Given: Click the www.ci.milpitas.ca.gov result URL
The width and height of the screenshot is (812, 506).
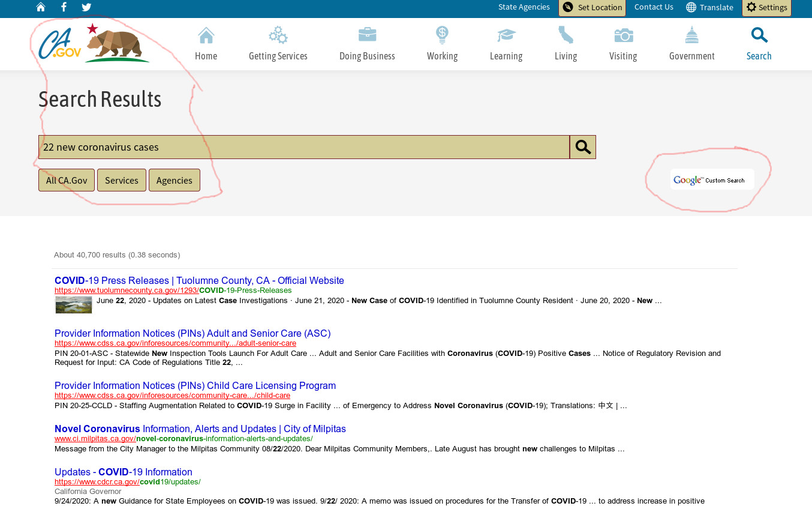Looking at the screenshot, I should pyautogui.click(x=184, y=439).
